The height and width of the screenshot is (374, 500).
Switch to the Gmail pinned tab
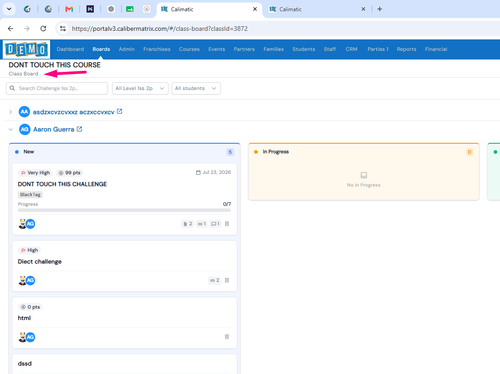click(69, 9)
